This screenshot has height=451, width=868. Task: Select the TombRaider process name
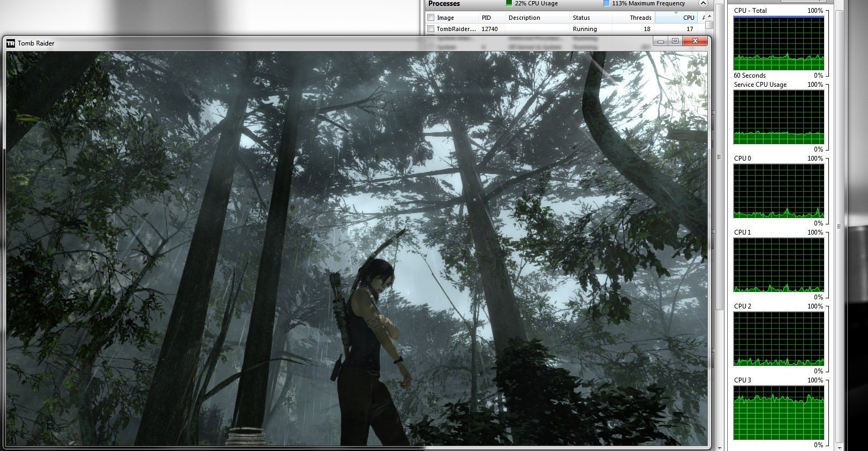coord(456,29)
